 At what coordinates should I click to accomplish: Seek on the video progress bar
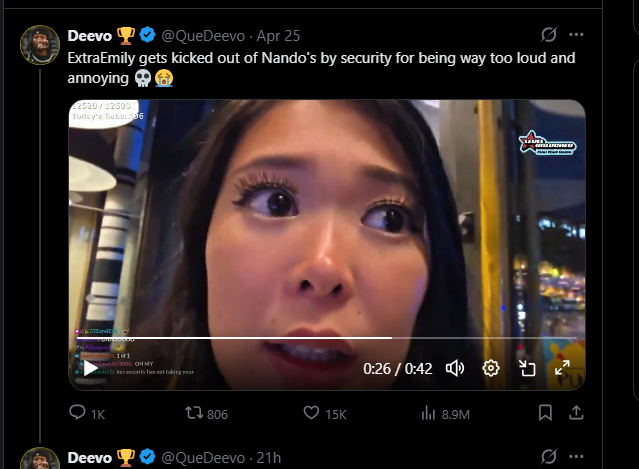pos(327,338)
